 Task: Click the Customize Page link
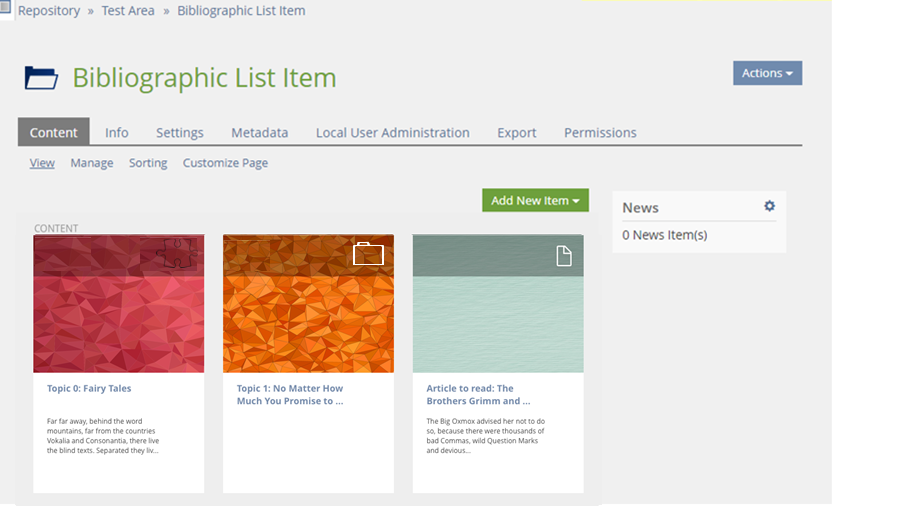tap(225, 163)
